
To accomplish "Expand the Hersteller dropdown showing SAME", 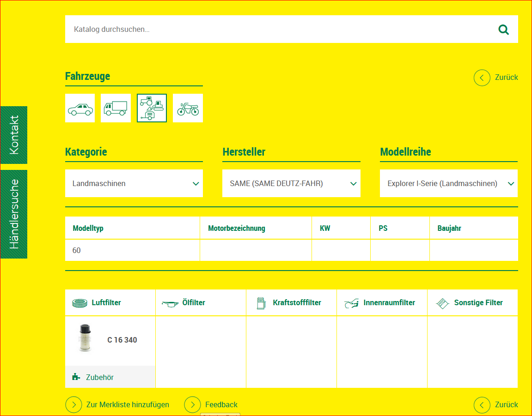I will pyautogui.click(x=291, y=184).
